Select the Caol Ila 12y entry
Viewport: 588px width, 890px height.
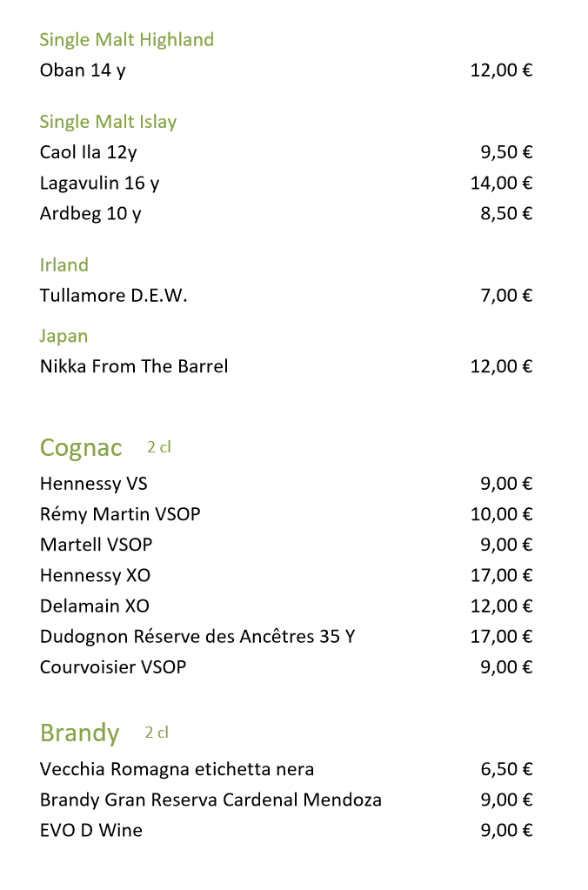(x=88, y=152)
